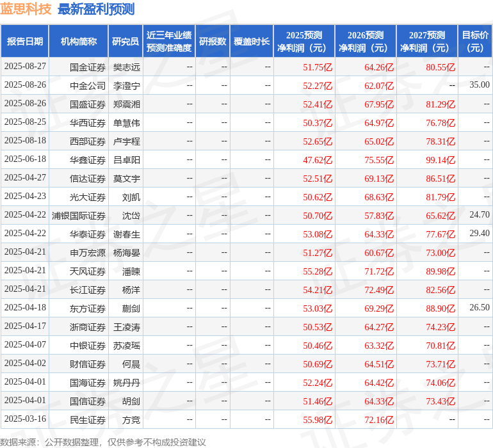
Task: Click the 数据来源 footer disclaimer text
Action: (x=103, y=442)
